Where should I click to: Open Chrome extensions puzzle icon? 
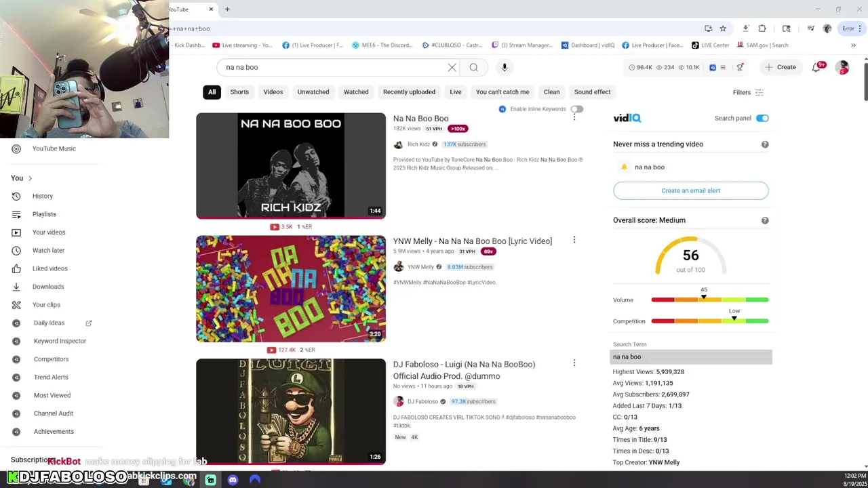762,28
